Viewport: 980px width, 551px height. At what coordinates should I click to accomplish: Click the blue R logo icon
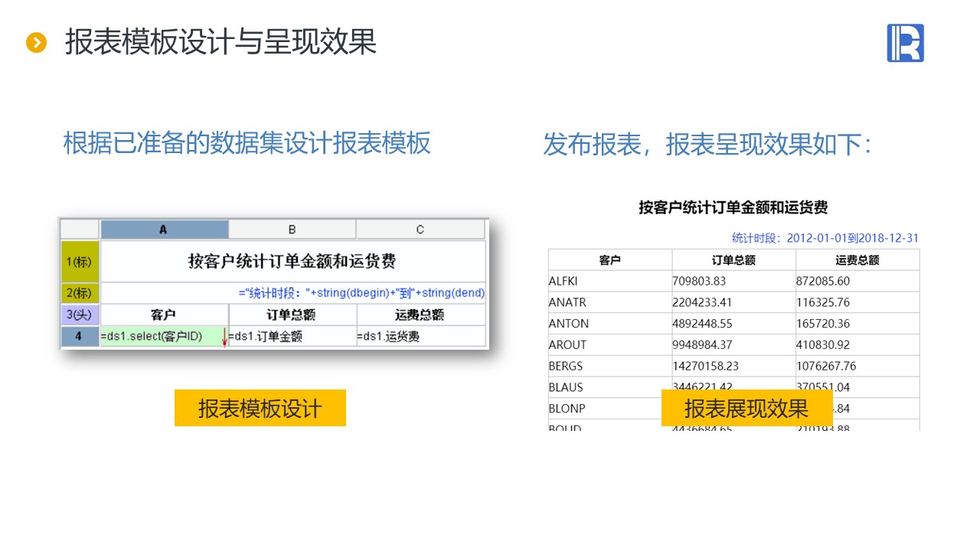tap(905, 43)
